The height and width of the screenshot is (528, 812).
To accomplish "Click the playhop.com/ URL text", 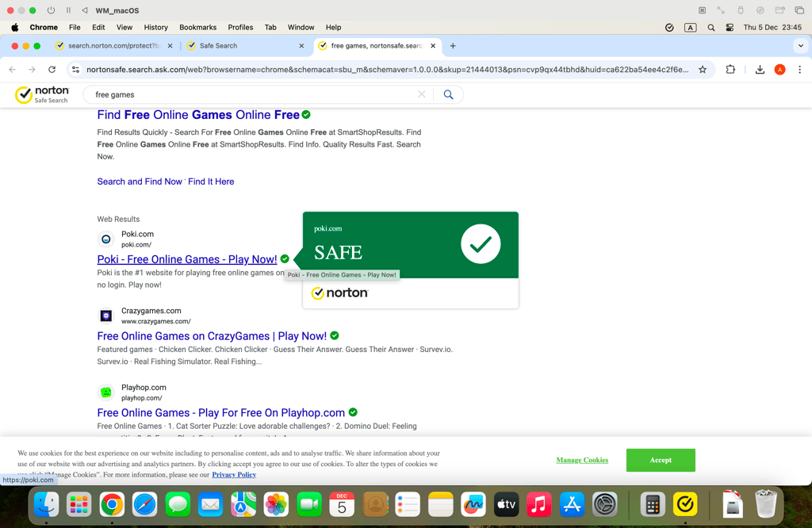I will [x=141, y=398].
